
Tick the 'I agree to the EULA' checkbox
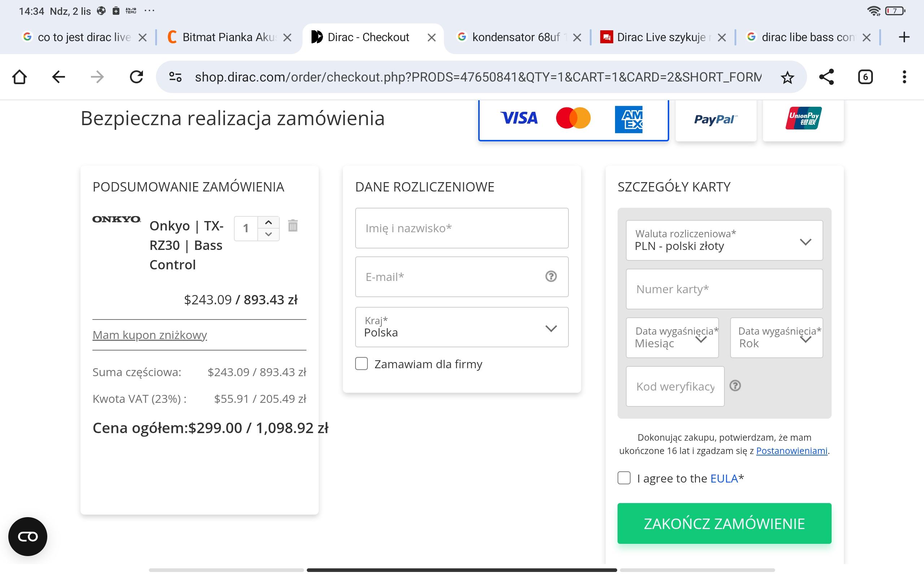(624, 478)
